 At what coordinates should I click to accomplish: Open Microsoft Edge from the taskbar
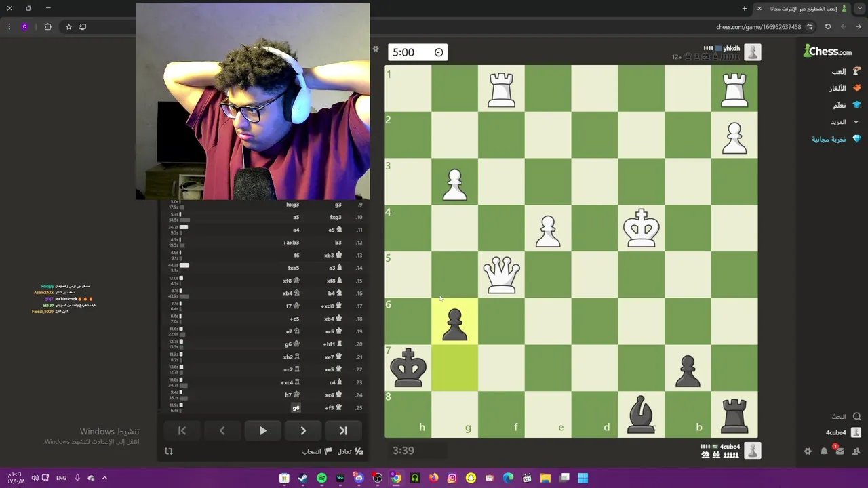[508, 478]
